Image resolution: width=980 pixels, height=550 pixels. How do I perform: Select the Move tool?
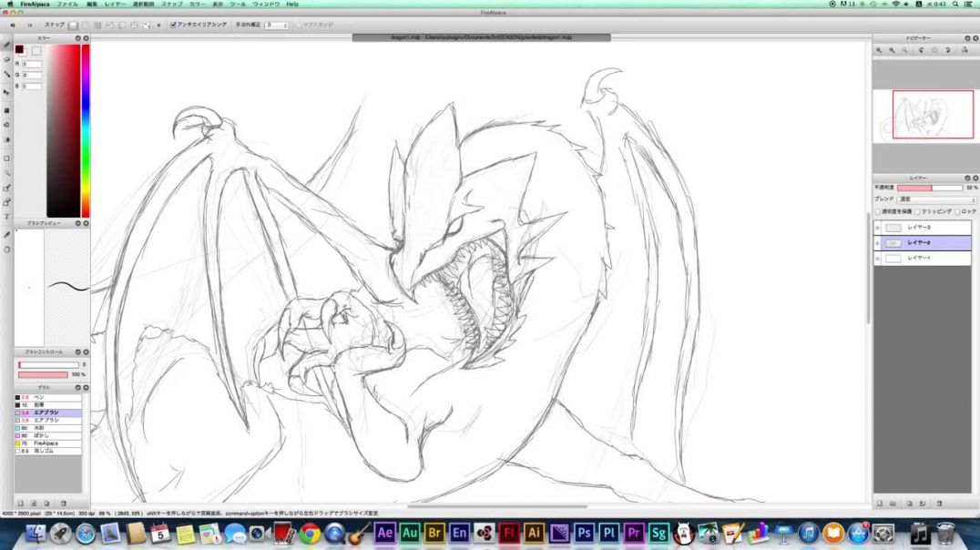[7, 92]
